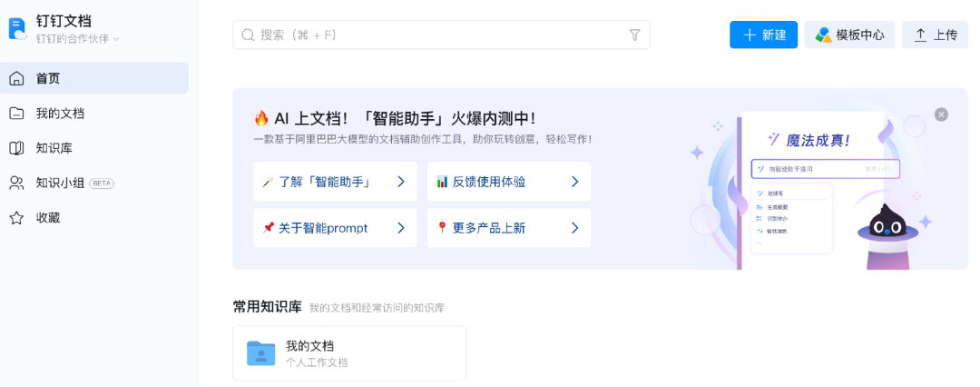The image size is (980, 387).
Task: Click the bar chart icon on 反馈使用体验
Action: (442, 183)
